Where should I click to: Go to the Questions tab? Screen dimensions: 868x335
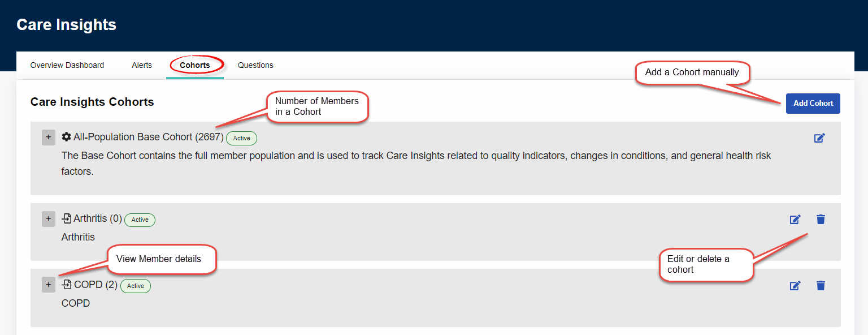point(255,65)
